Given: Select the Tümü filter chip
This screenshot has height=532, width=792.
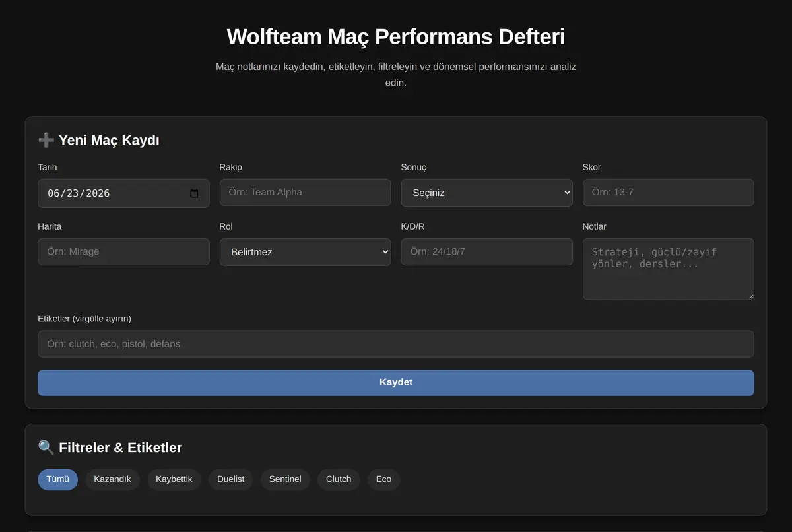Looking at the screenshot, I should [x=58, y=479].
